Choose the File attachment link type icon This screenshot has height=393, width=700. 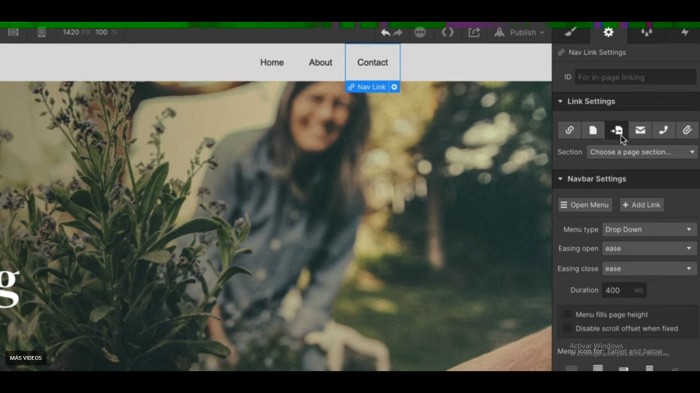coord(687,130)
